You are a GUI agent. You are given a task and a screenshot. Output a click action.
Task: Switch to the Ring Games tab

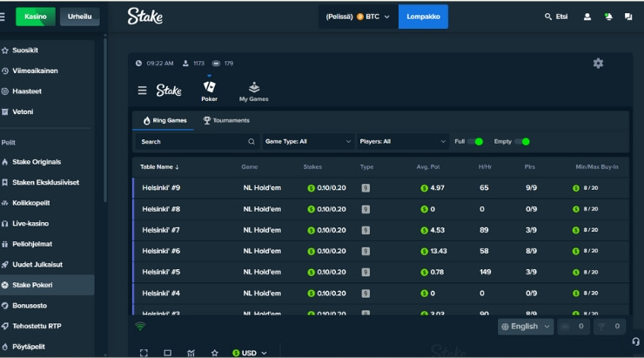(164, 120)
